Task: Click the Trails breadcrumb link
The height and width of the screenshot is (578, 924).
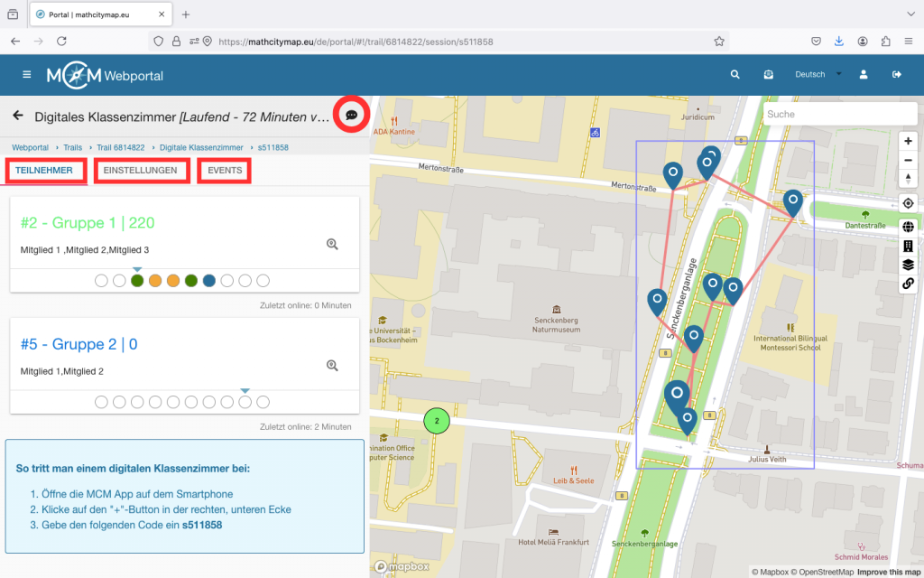Action: click(x=72, y=147)
